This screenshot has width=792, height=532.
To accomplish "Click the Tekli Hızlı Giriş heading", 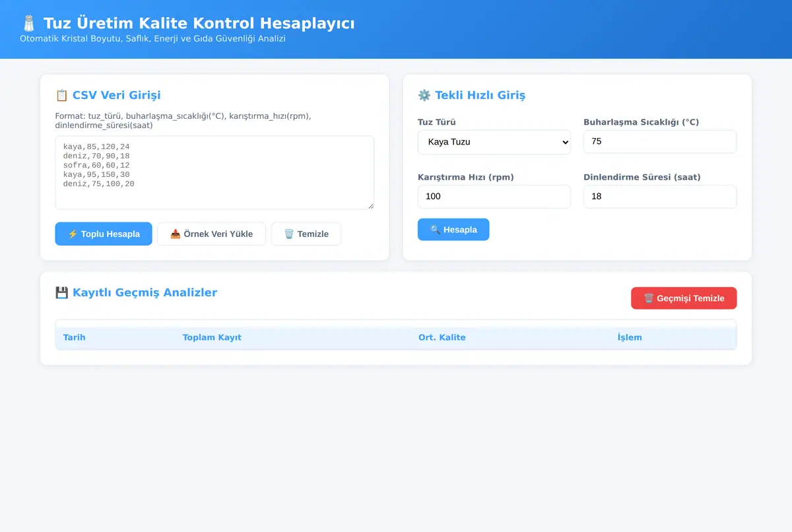I will 480,95.
